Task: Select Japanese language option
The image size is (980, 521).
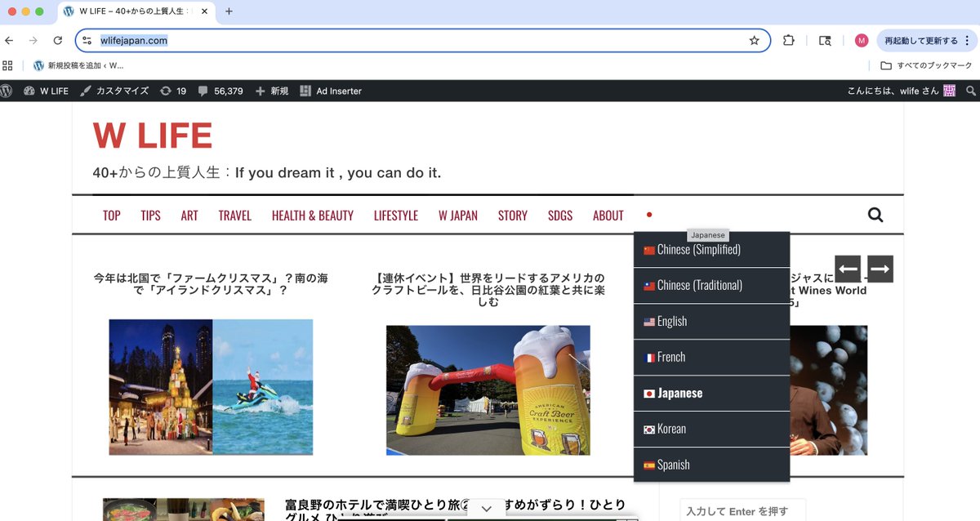Action: click(x=712, y=394)
